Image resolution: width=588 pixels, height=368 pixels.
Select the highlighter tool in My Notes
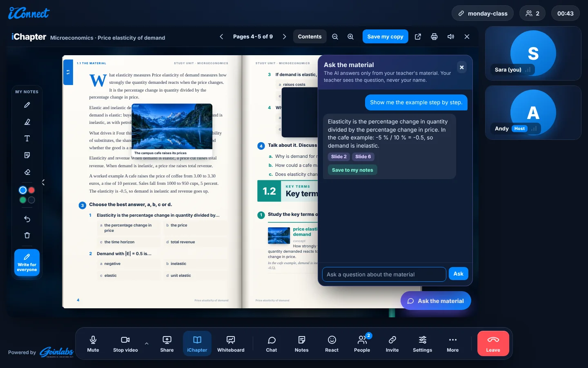[x=27, y=122]
